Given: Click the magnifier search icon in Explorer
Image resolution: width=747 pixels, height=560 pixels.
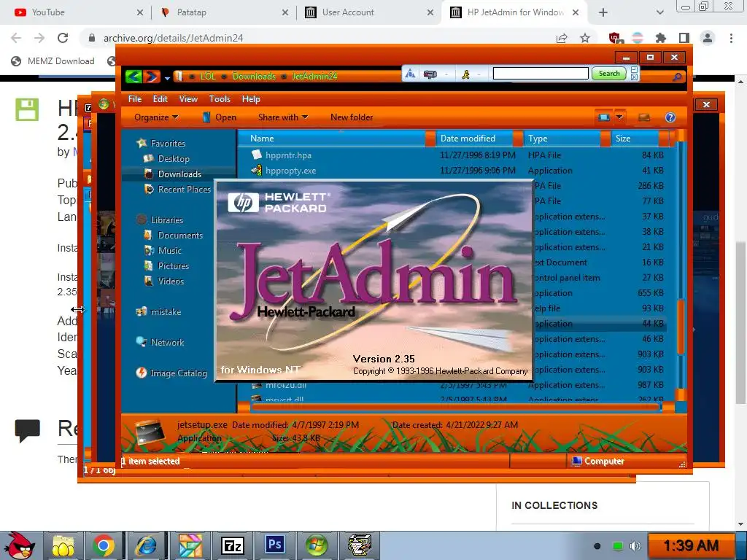Looking at the screenshot, I should tap(677, 77).
